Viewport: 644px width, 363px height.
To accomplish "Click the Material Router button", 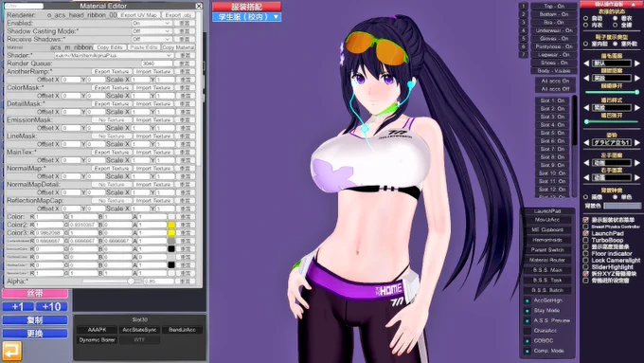I will pyautogui.click(x=547, y=261).
